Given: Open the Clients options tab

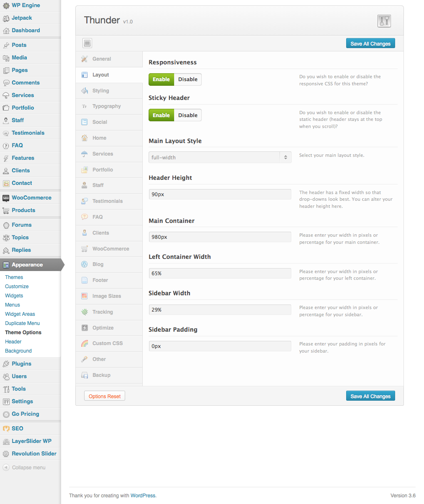Looking at the screenshot, I should pyautogui.click(x=109, y=233).
